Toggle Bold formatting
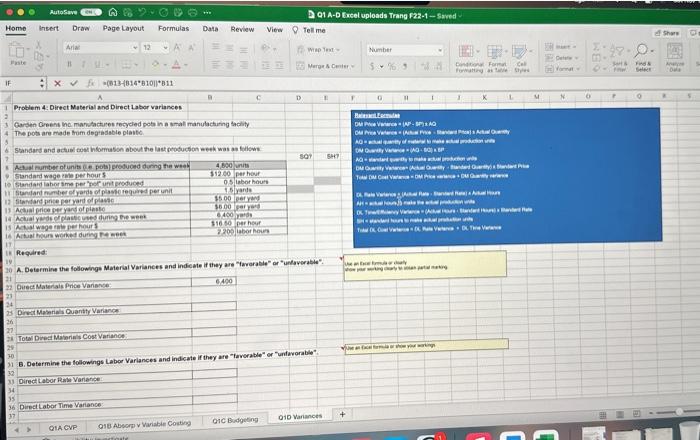The height and width of the screenshot is (440, 700). click(69, 64)
